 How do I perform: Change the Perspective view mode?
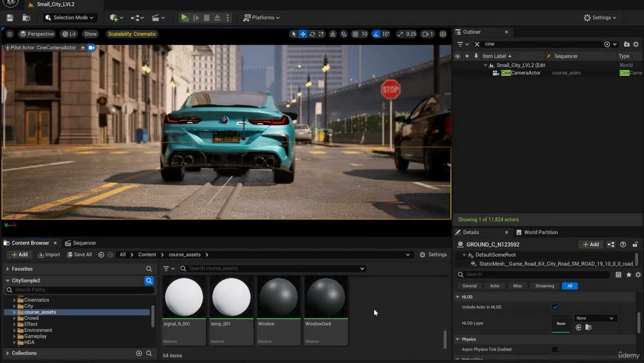pos(37,34)
